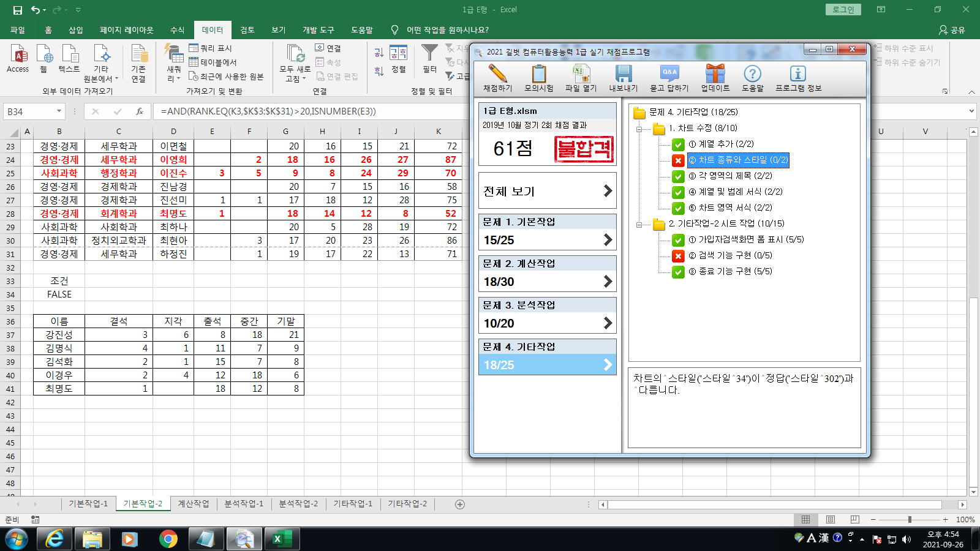Collapse the 차트 수정 tree folder
Viewport: 980px width, 551px height.
click(639, 129)
